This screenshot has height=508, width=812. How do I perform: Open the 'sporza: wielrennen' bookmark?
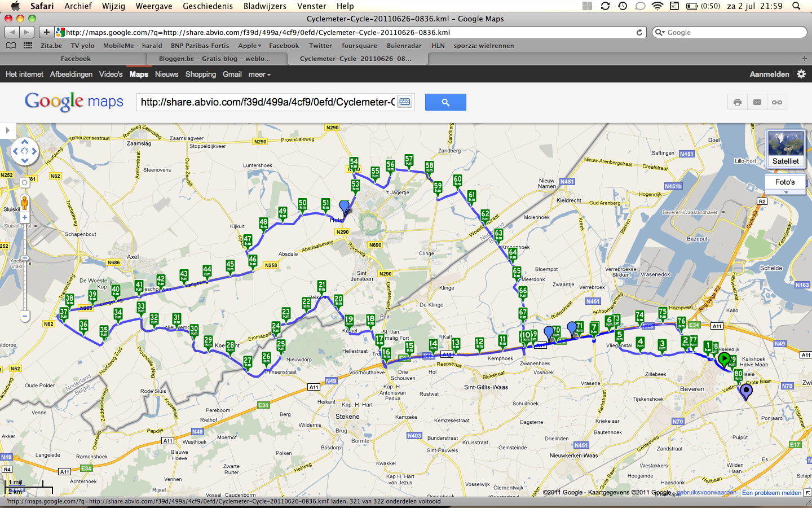click(483, 46)
